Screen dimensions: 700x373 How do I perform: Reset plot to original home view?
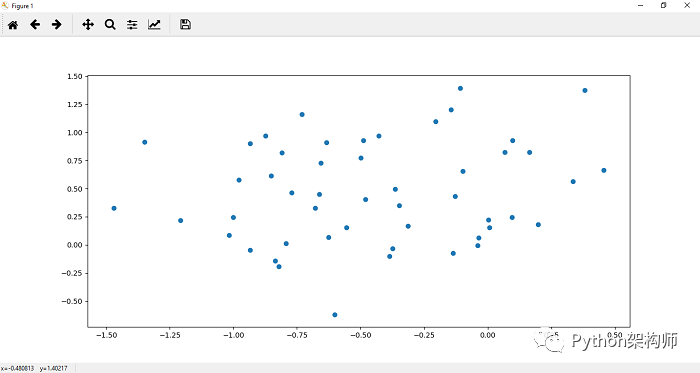13,25
